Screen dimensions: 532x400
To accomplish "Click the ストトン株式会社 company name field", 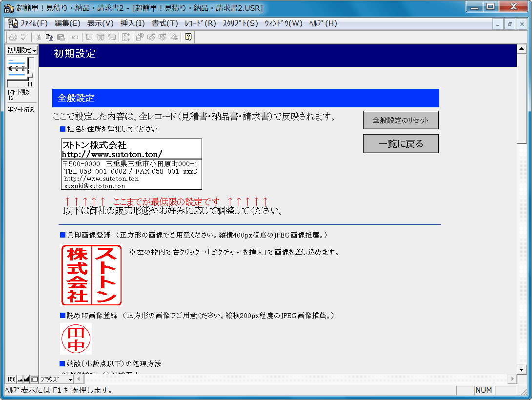I will coord(132,149).
